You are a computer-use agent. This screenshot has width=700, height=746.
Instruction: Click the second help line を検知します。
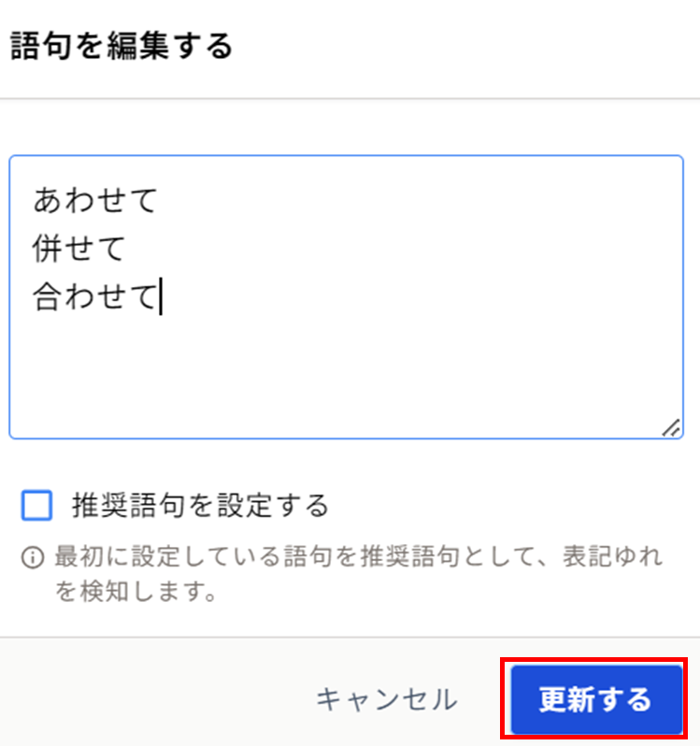[x=136, y=592]
